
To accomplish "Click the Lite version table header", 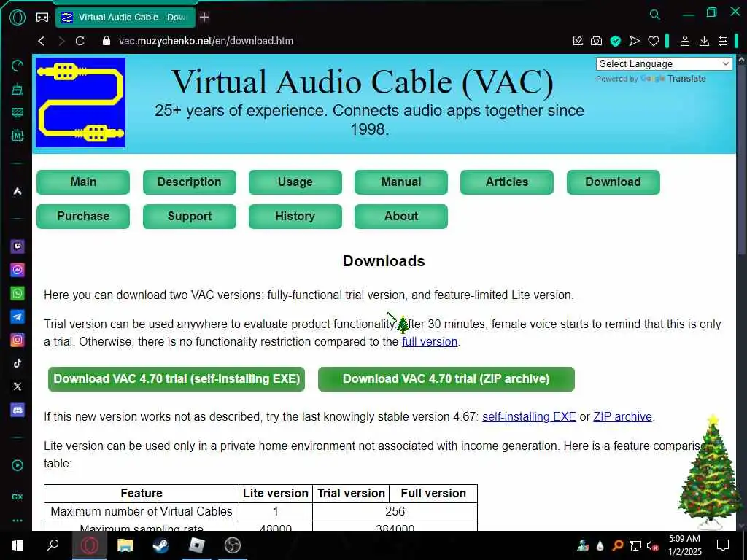I will pyautogui.click(x=275, y=494).
